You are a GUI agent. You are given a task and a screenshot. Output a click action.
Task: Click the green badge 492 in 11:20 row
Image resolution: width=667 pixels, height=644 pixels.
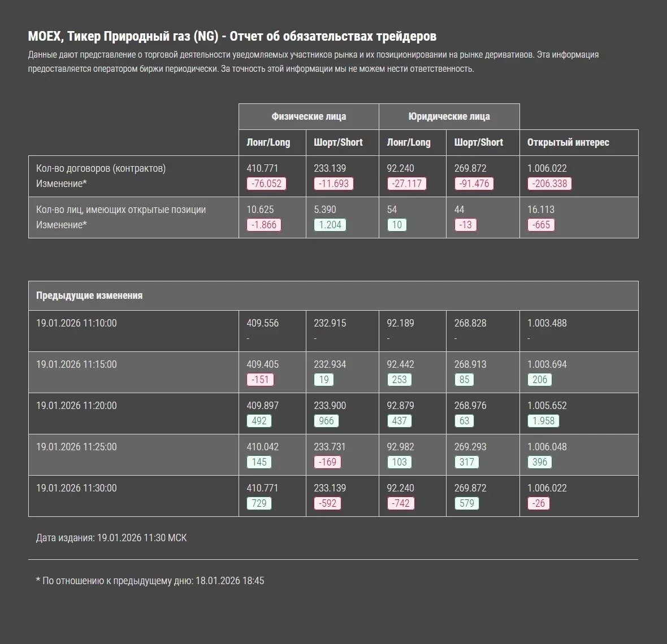(259, 421)
